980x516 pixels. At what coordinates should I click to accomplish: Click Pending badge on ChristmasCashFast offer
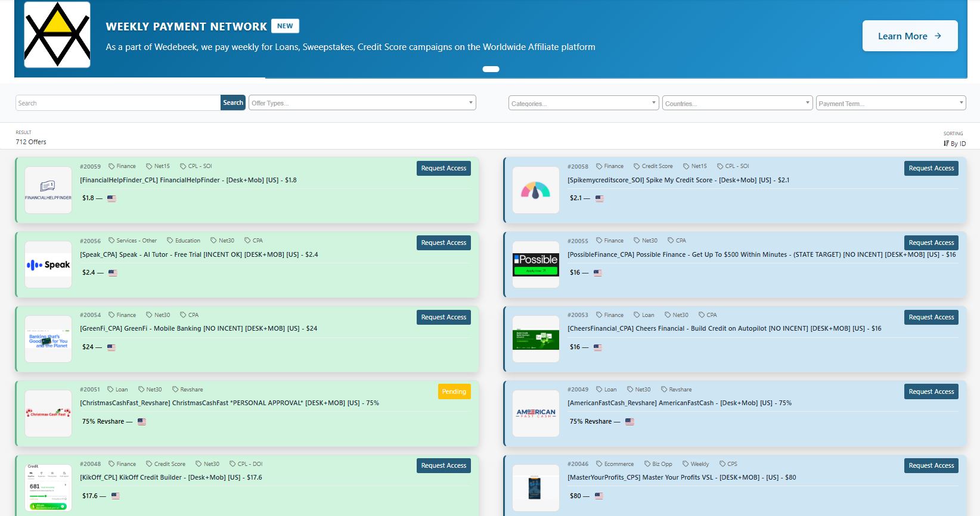pyautogui.click(x=454, y=391)
